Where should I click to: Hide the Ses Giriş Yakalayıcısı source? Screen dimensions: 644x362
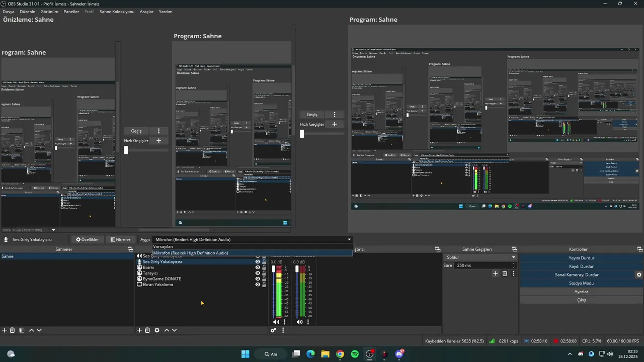(x=258, y=261)
